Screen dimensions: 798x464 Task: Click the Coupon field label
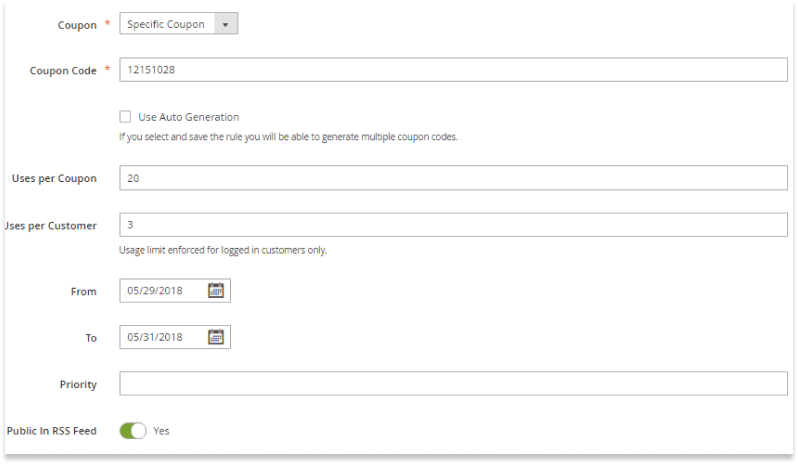[x=77, y=25]
